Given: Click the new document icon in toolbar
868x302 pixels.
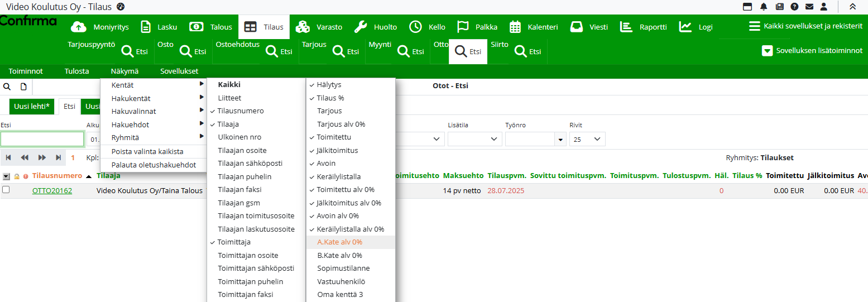Looking at the screenshot, I should (x=23, y=87).
